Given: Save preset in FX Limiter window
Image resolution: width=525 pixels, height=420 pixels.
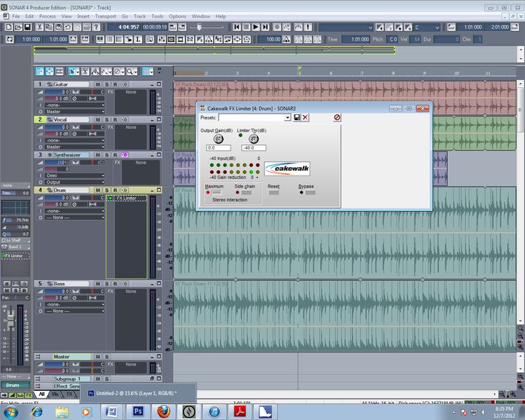Looking at the screenshot, I should click(x=296, y=118).
